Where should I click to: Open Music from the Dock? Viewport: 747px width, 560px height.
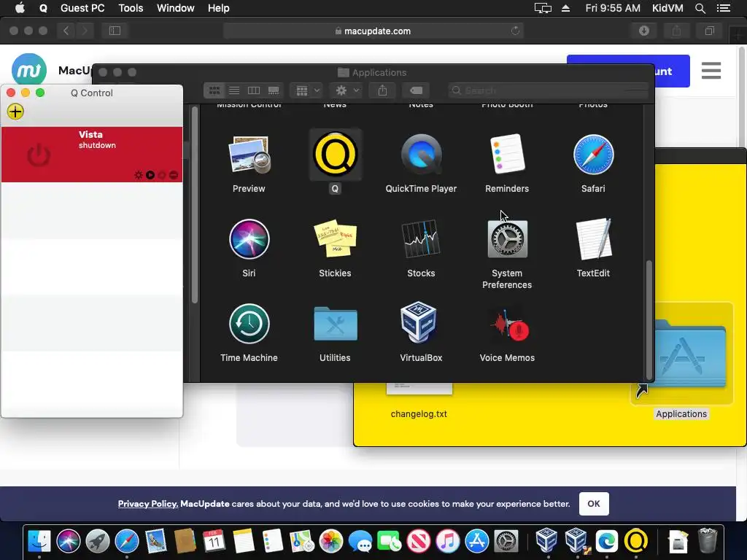click(x=447, y=541)
